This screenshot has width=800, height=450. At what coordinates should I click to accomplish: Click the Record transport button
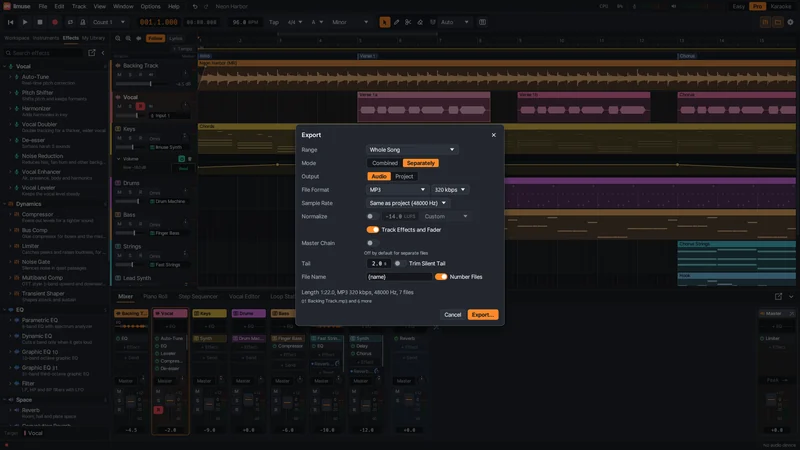coord(55,22)
